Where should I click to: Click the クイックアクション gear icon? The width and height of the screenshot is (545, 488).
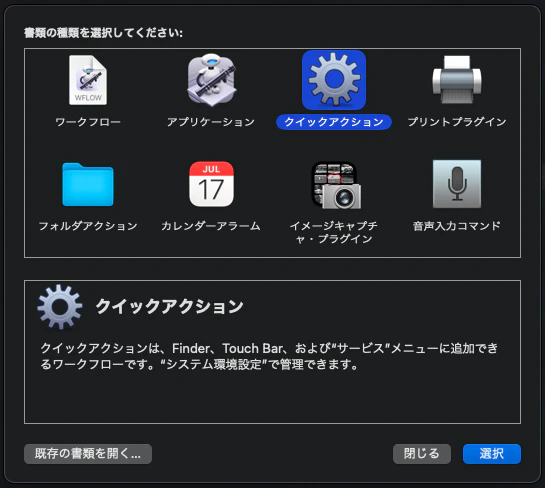click(x=334, y=80)
